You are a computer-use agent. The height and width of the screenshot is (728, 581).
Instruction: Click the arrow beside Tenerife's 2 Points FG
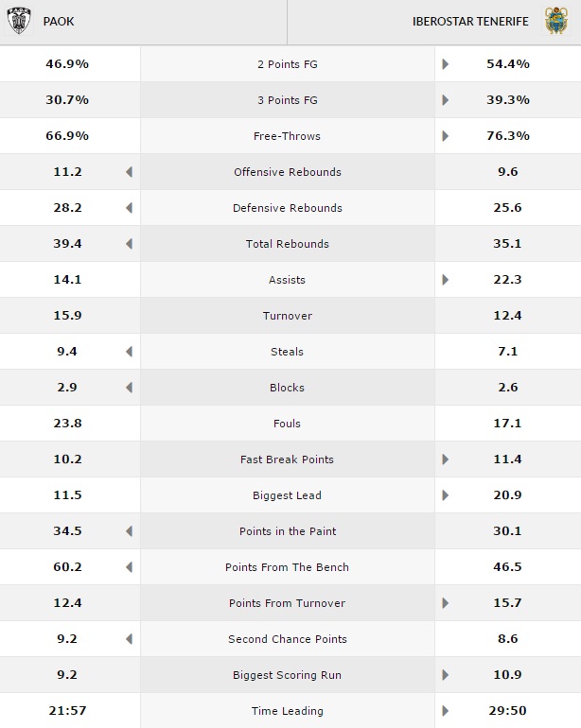[x=446, y=64]
